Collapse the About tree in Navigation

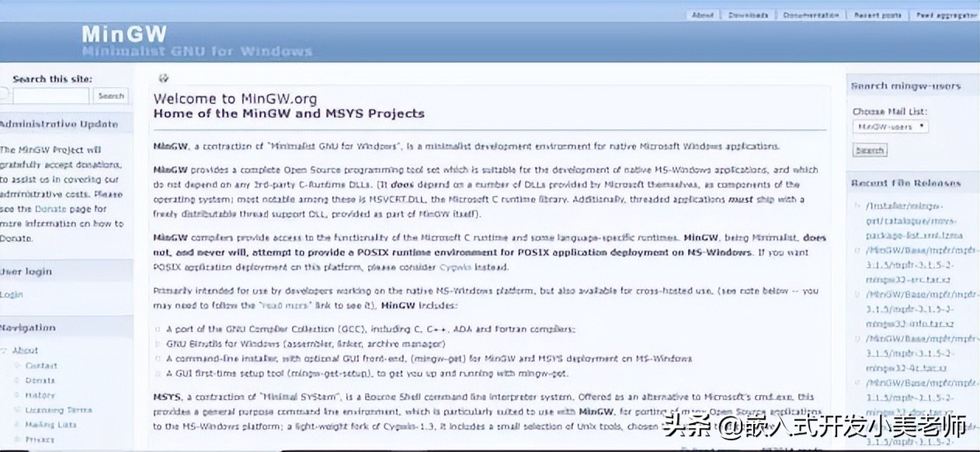[5, 350]
